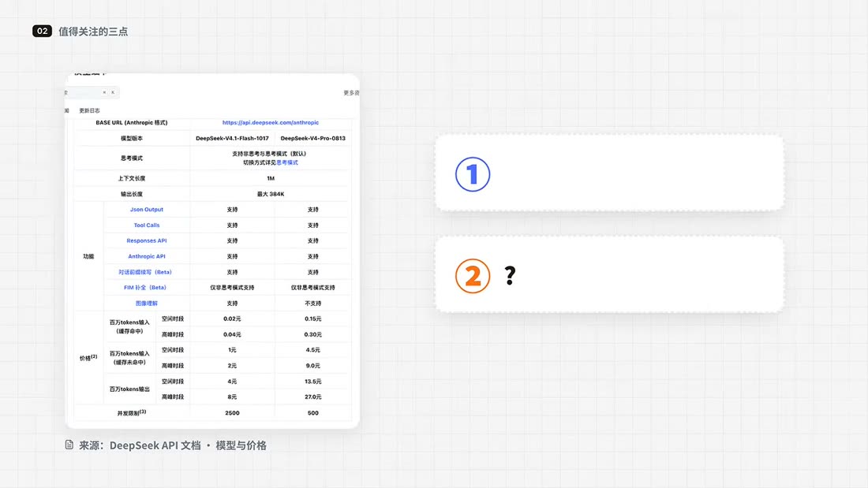Image resolution: width=868 pixels, height=488 pixels.
Task: Click the 输出长度 row label
Action: tap(132, 194)
